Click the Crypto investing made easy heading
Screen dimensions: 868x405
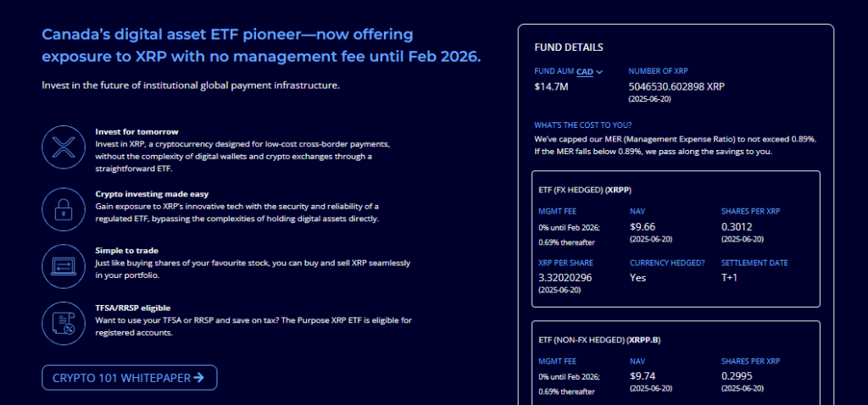pos(152,194)
